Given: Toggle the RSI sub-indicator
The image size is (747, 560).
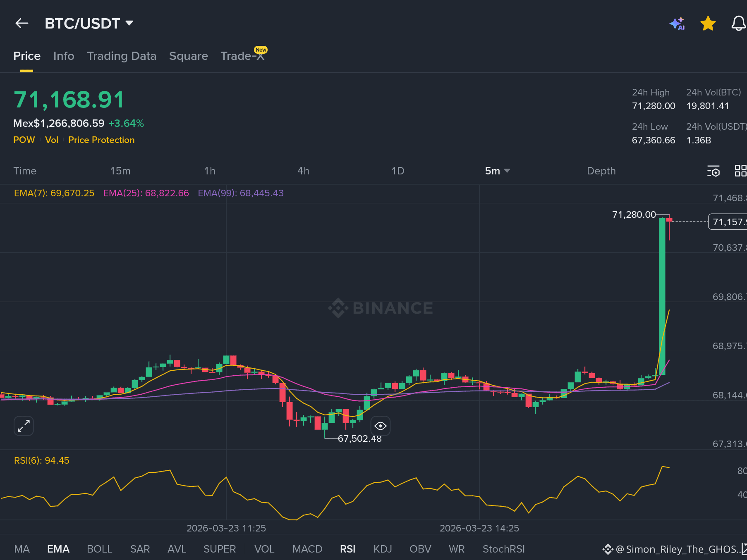Looking at the screenshot, I should coord(347,549).
